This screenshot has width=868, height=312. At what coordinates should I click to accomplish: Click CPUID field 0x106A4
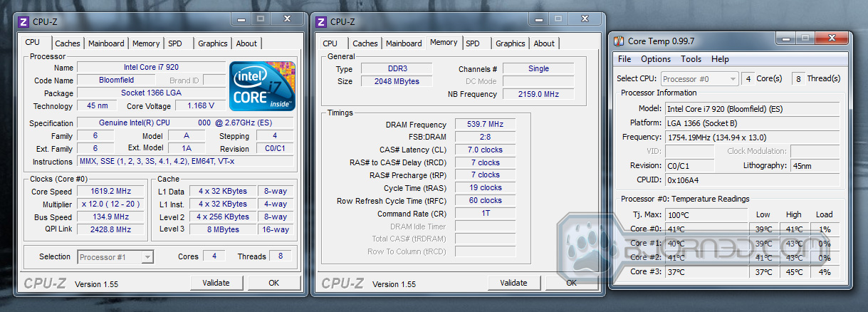coord(753,180)
